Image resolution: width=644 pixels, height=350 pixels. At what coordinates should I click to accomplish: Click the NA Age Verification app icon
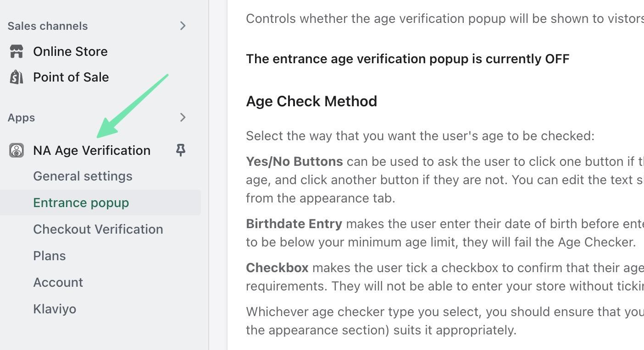(x=16, y=150)
